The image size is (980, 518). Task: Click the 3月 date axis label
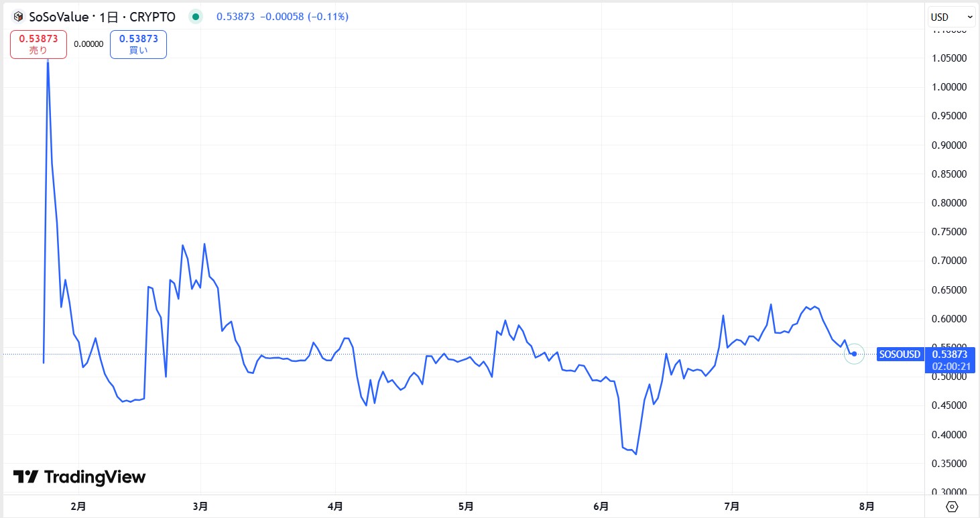199,505
